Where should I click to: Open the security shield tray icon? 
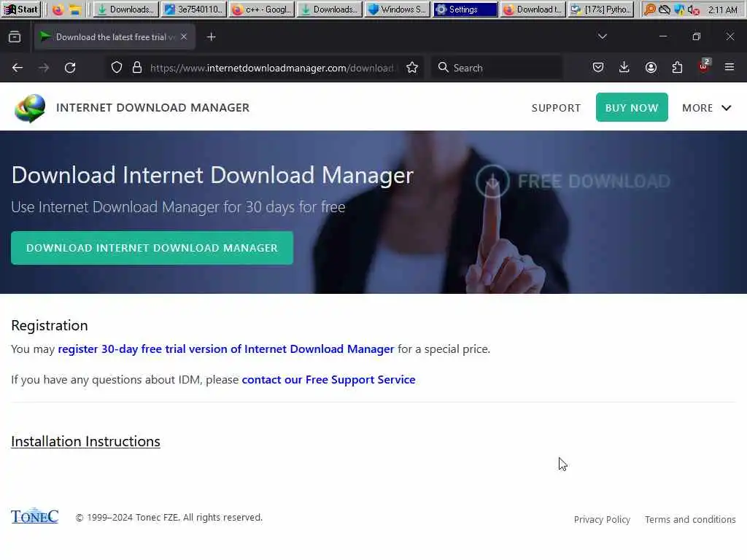[x=679, y=9]
